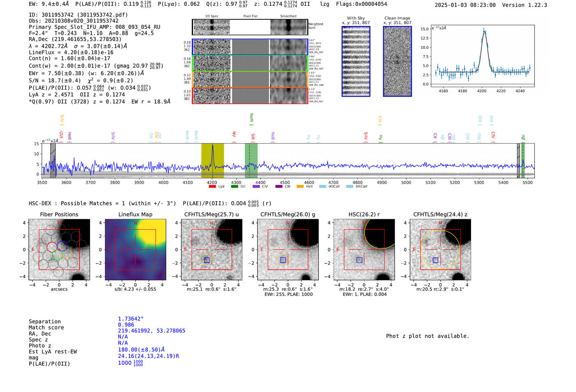This screenshot has width=576, height=392.
Task: Click the 's/b: 4.23 +/- 0.055' caption
Action: pyautogui.click(x=135, y=289)
